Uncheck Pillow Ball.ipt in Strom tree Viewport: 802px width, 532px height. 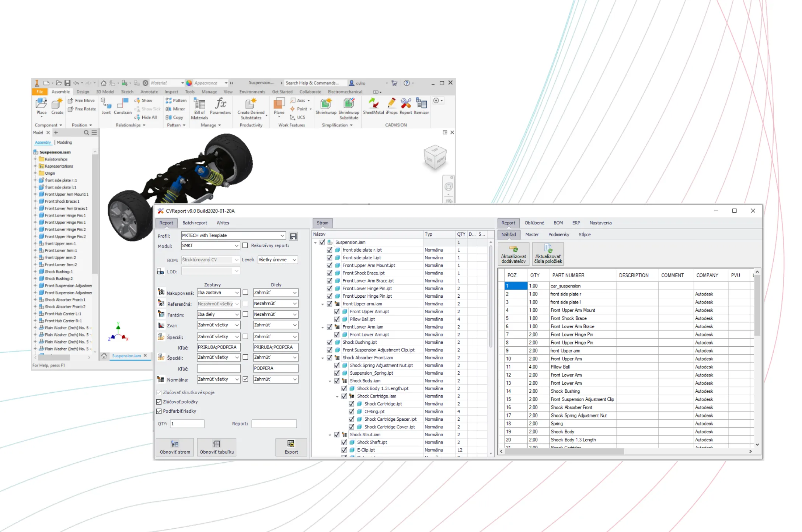tap(337, 319)
